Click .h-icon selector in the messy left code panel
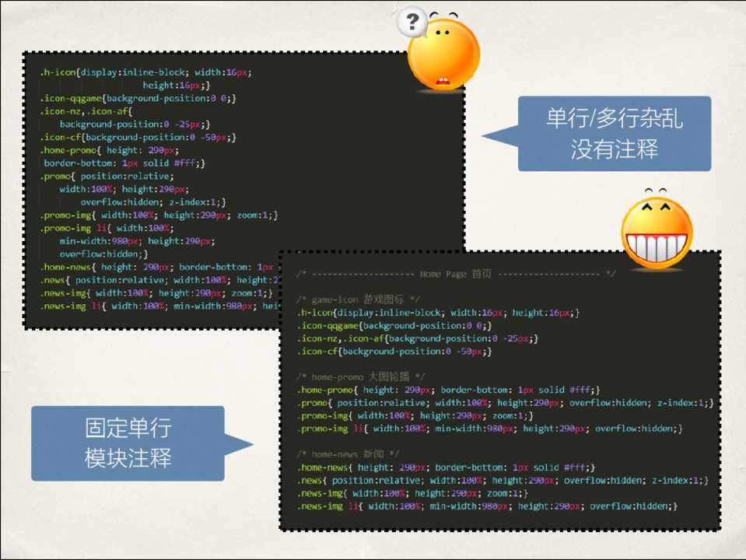The image size is (746, 560). coord(59,72)
